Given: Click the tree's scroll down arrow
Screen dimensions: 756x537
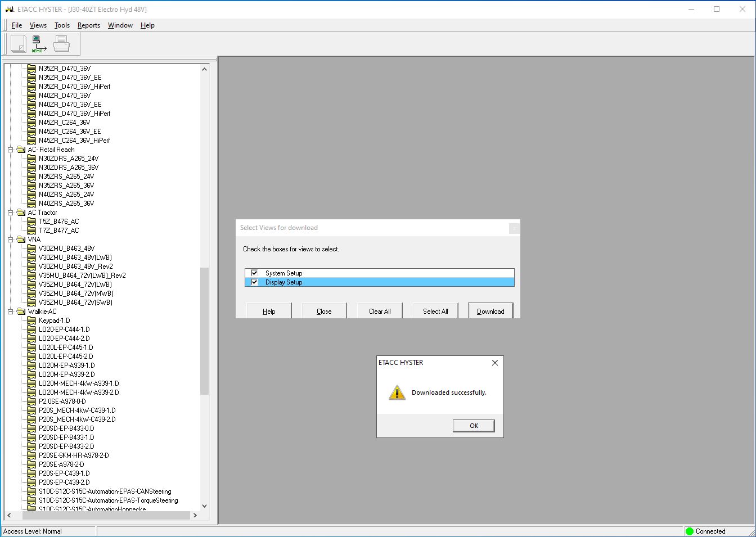Looking at the screenshot, I should [204, 506].
